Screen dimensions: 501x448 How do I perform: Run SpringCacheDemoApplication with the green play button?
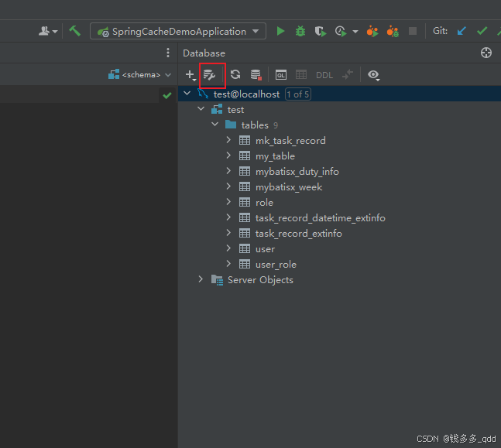(280, 31)
